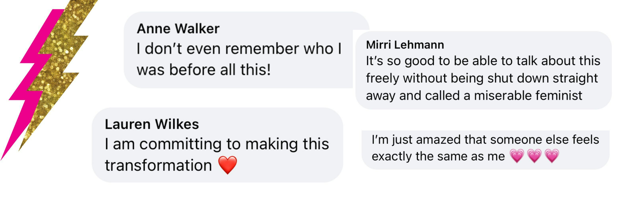The image size is (644, 215).
Task: Select the middle pink sparkling heart emoji
Action: click(x=534, y=156)
